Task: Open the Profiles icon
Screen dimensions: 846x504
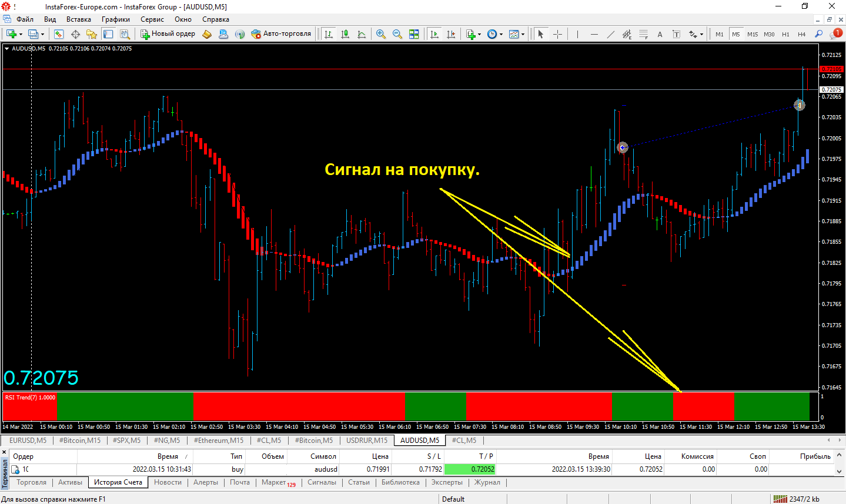Action: [x=33, y=34]
